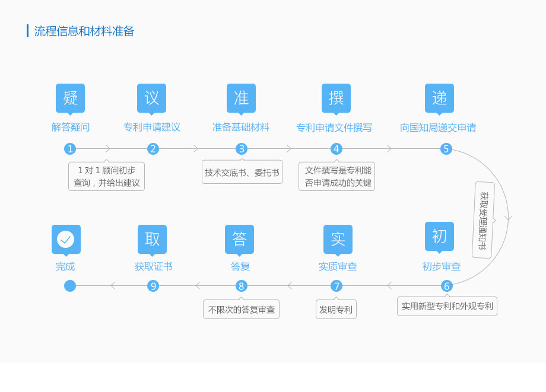Click the 实质审查 label
This screenshot has width=546, height=392.
(x=338, y=266)
